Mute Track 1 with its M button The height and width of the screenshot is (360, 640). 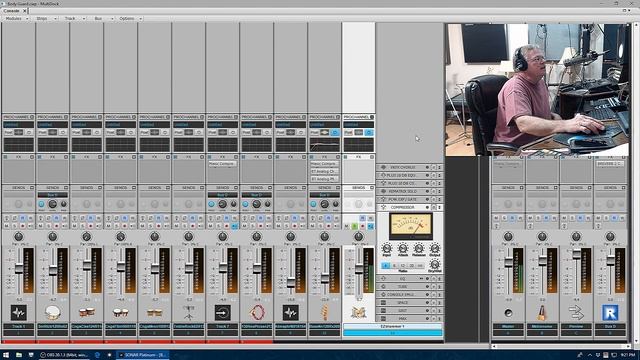[6, 226]
